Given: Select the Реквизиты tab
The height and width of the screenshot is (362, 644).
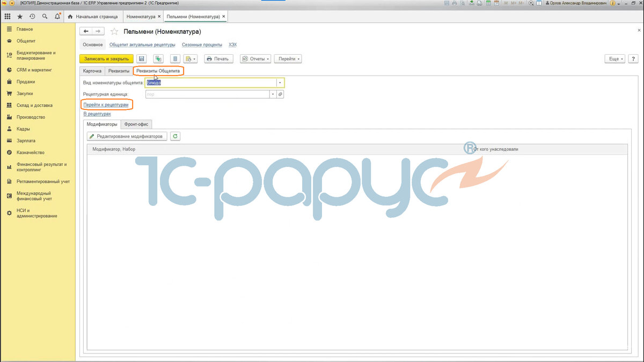Looking at the screenshot, I should pyautogui.click(x=119, y=71).
